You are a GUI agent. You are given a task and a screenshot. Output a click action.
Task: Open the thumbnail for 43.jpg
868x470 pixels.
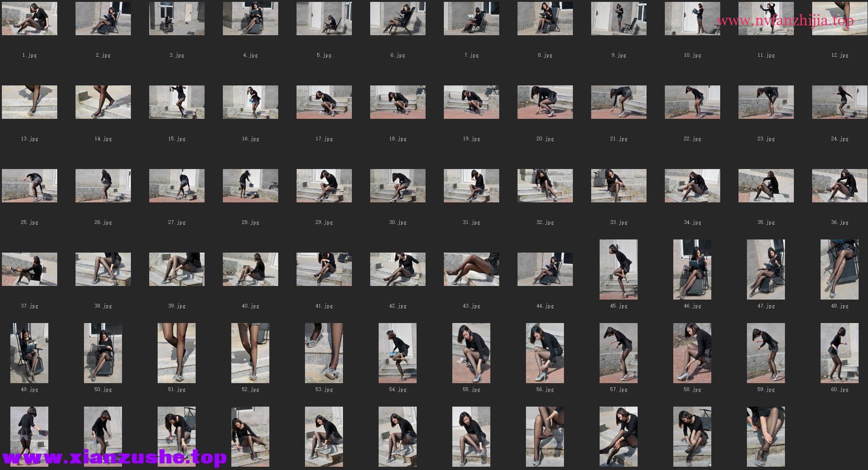point(472,269)
